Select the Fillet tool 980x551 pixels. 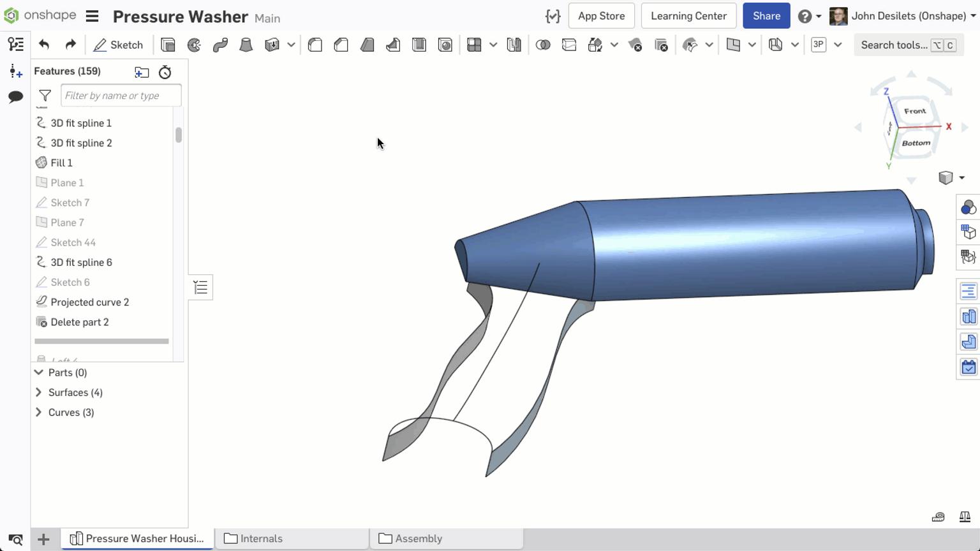pos(315,45)
